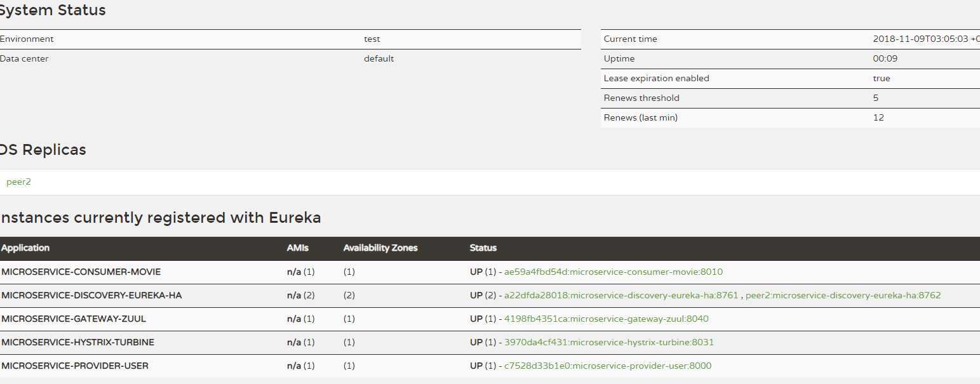Click the timestamp 2018-11-09T03:05:03
The image size is (980, 384).
(x=920, y=39)
